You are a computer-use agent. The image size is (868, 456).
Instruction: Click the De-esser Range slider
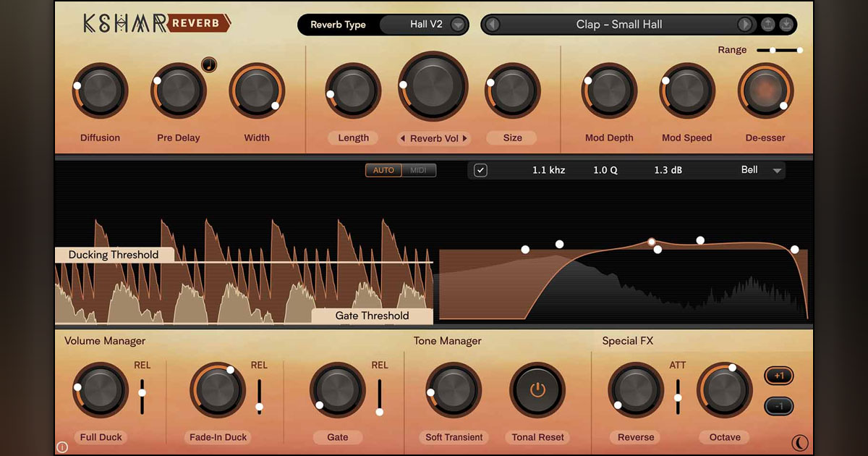779,50
